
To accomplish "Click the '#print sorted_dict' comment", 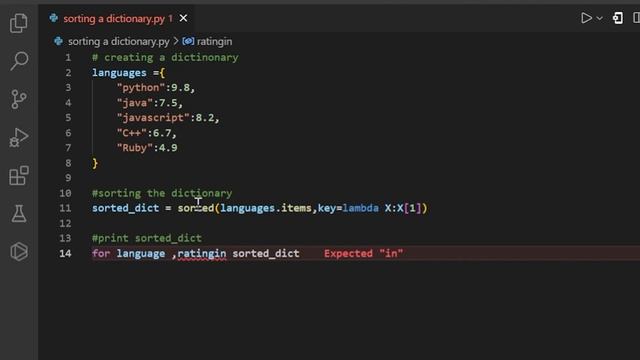I will [147, 238].
